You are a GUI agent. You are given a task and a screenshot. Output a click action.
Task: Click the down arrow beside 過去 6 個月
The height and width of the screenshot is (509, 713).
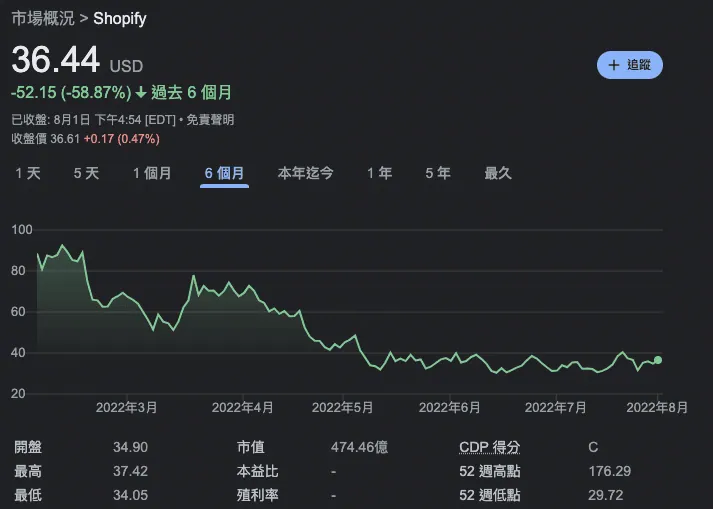(x=141, y=93)
